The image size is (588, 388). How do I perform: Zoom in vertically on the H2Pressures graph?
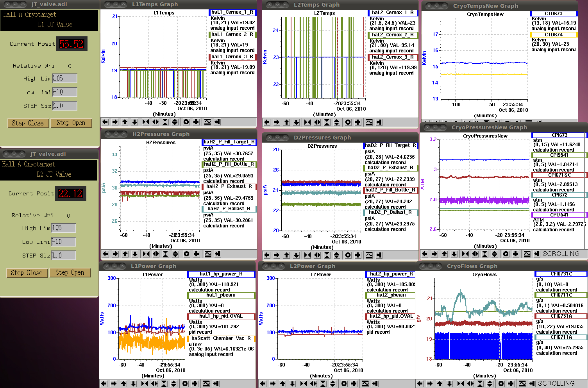pyautogui.click(x=166, y=254)
